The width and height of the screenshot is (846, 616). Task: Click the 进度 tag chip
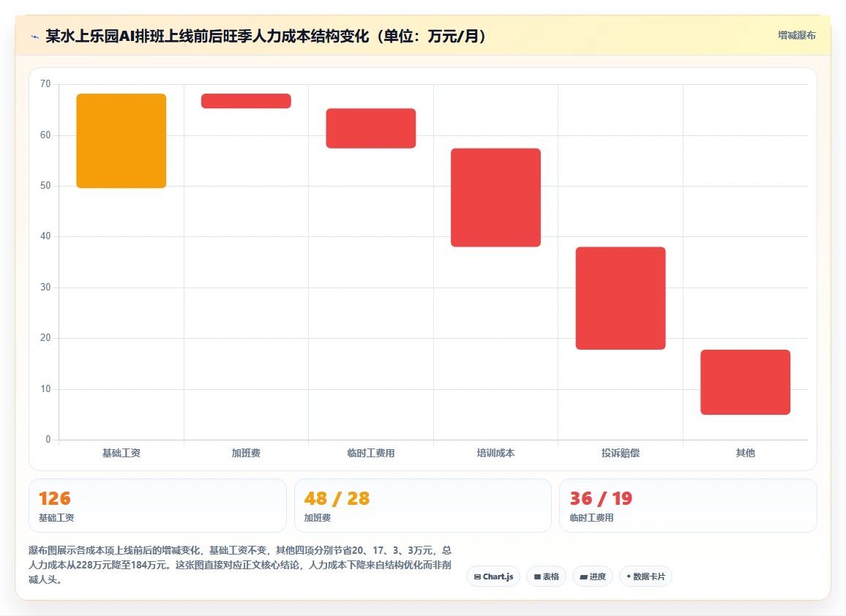(592, 576)
